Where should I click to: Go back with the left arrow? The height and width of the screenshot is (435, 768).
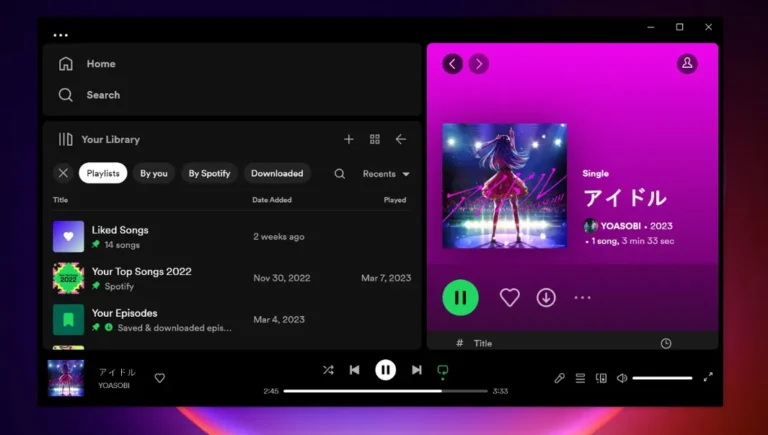pos(453,64)
